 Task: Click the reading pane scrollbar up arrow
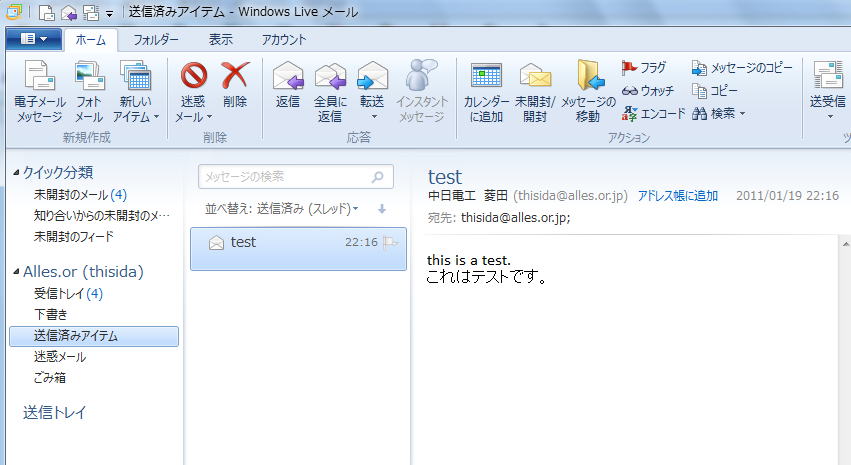(x=846, y=243)
